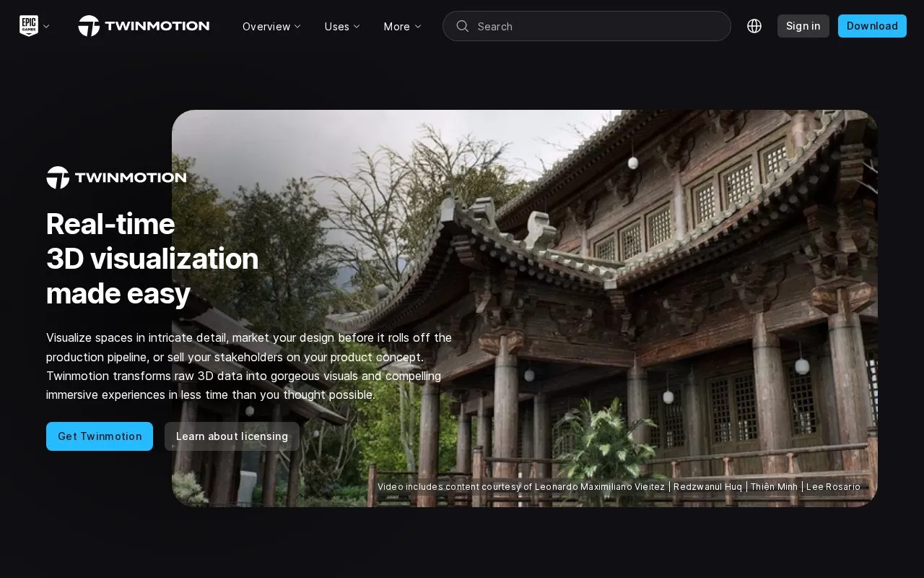Open the language globe icon
This screenshot has width=924, height=578.
[x=754, y=26]
